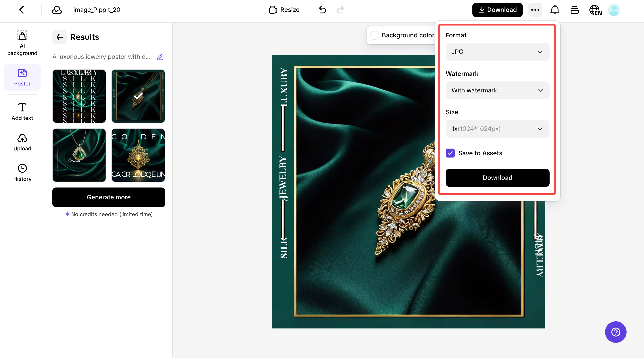This screenshot has width=644, height=358.
Task: Click the language globe EN icon
Action: coord(595,10)
